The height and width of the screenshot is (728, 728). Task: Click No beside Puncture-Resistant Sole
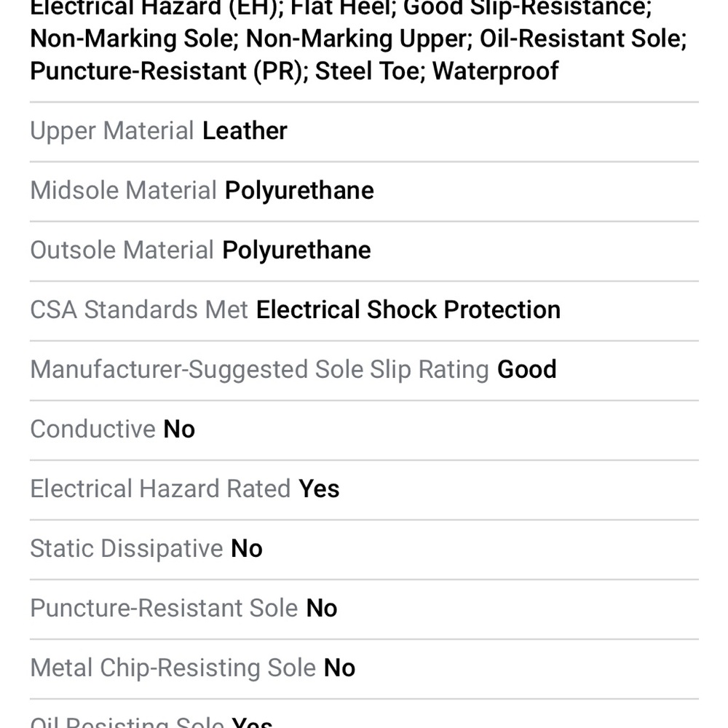point(322,608)
